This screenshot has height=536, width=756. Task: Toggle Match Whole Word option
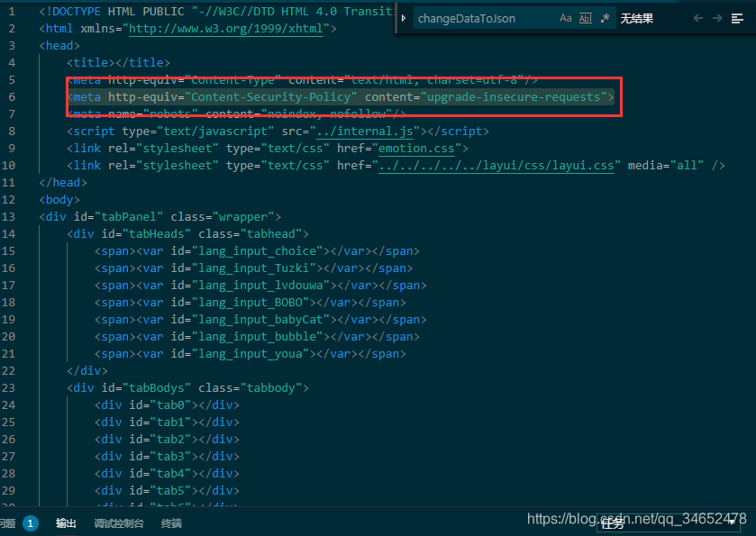pyautogui.click(x=586, y=18)
